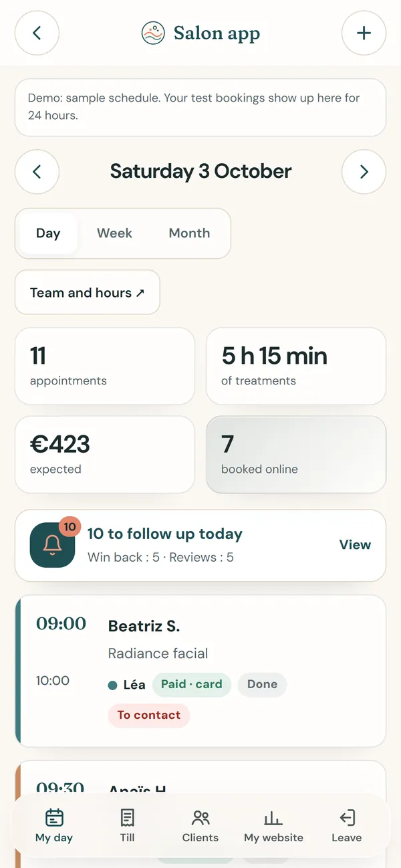Image resolution: width=401 pixels, height=868 pixels.
Task: Open Team and hours link
Action: click(x=88, y=292)
